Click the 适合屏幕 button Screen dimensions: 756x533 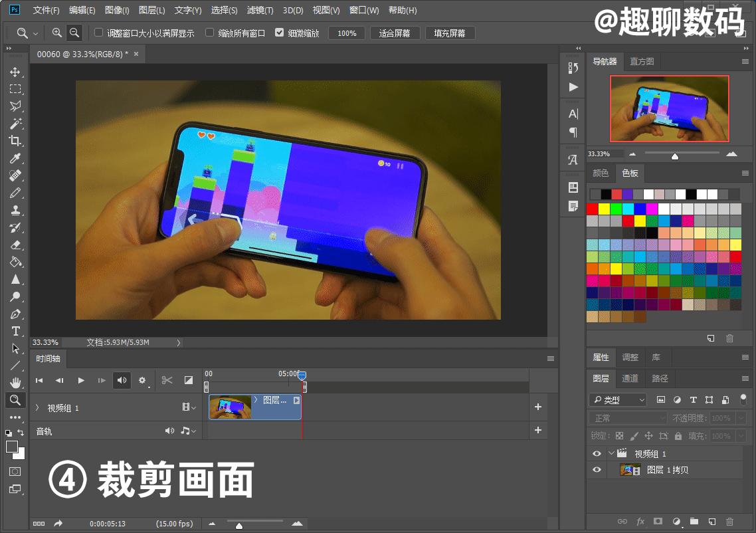point(395,33)
